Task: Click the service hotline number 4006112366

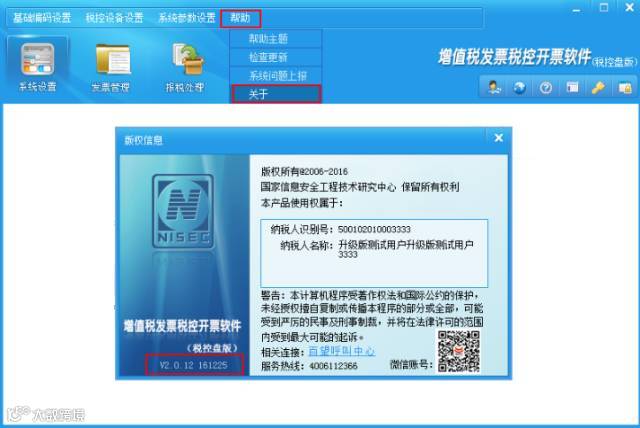Action: [x=333, y=366]
